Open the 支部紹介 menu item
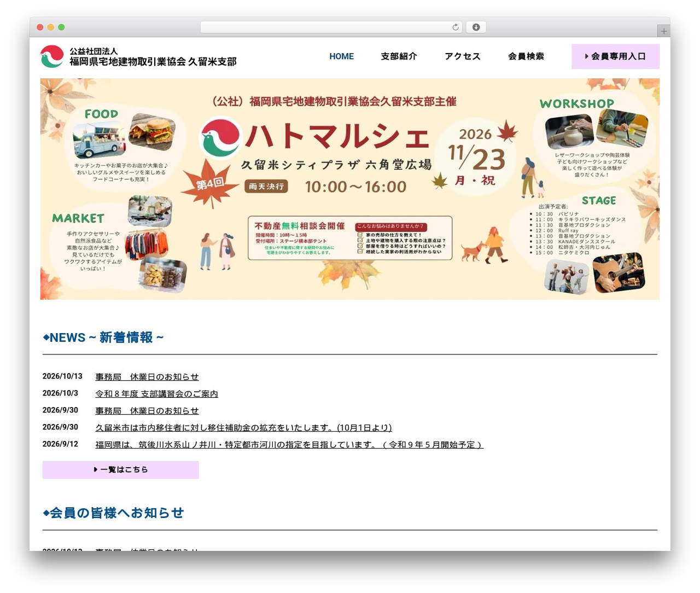 tap(399, 56)
